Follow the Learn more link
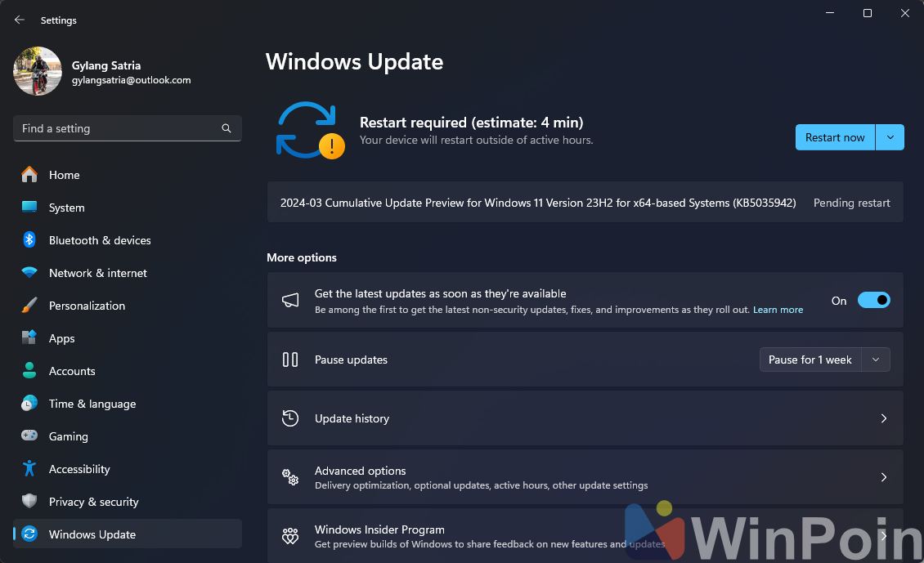Image resolution: width=924 pixels, height=563 pixels. 778,310
